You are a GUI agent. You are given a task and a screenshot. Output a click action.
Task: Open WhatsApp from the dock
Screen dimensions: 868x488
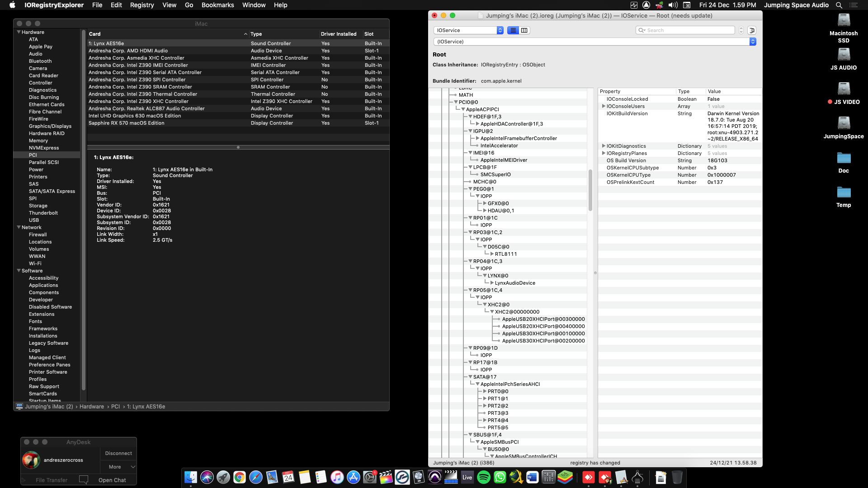(x=500, y=477)
